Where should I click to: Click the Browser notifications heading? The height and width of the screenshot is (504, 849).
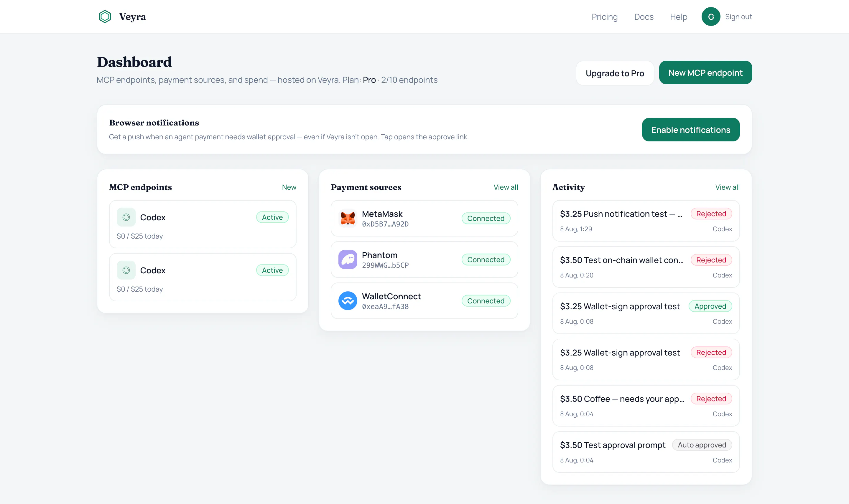[x=154, y=123]
